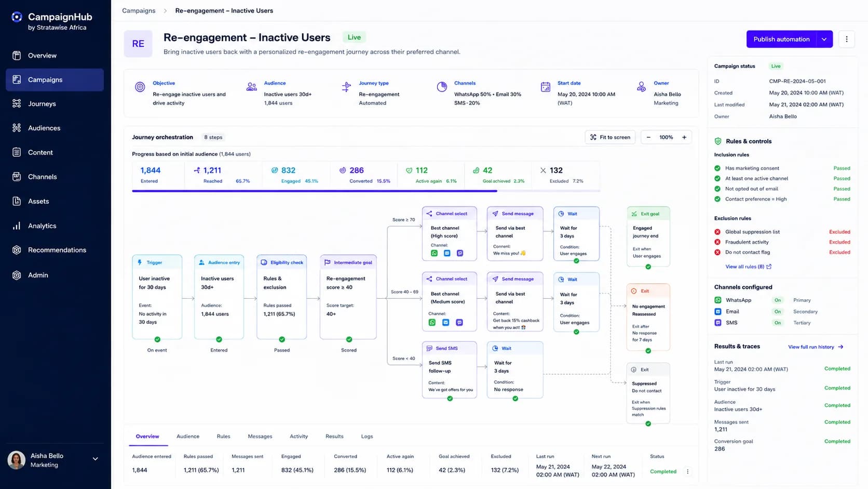Toggle Email channel On switch
The width and height of the screenshot is (868, 489).
[x=778, y=312]
